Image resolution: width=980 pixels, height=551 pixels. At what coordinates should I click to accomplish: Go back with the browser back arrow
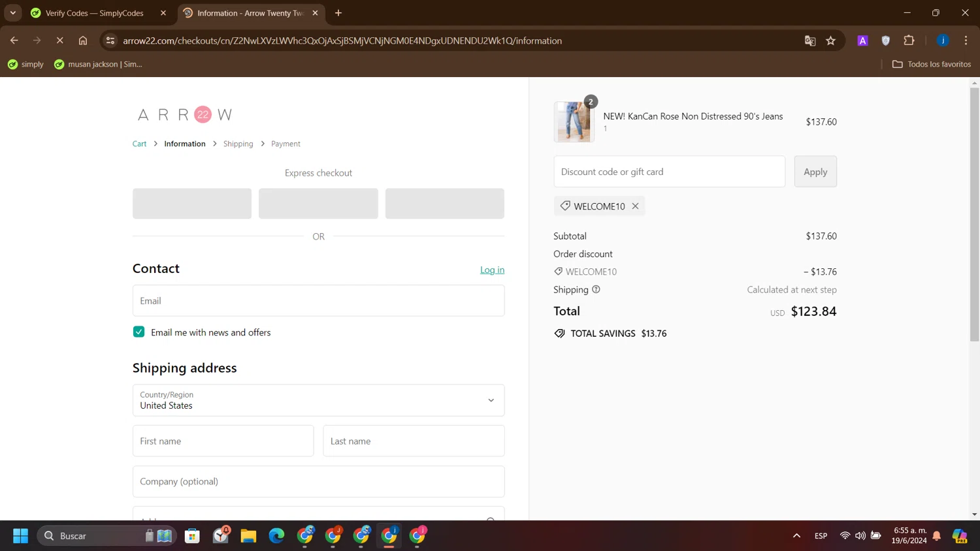14,40
